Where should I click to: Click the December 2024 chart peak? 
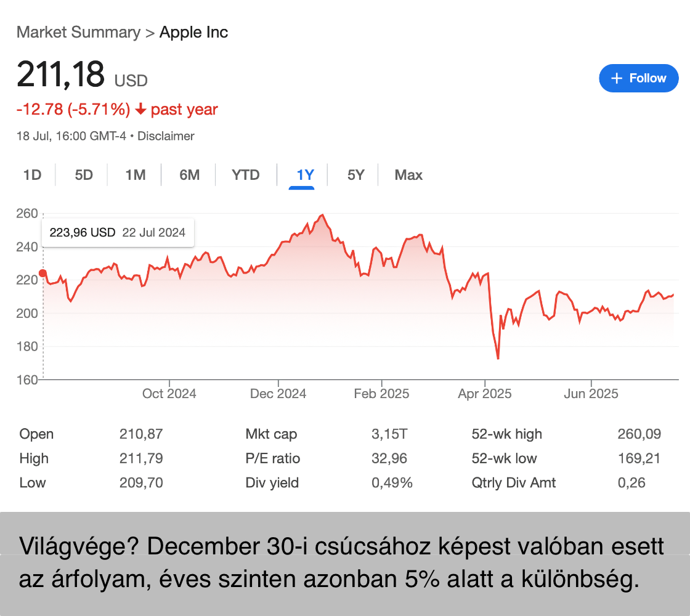323,216
